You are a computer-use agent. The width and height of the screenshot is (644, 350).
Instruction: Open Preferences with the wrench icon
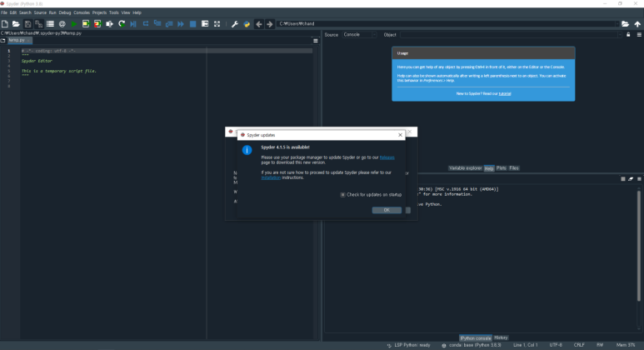[x=234, y=24]
